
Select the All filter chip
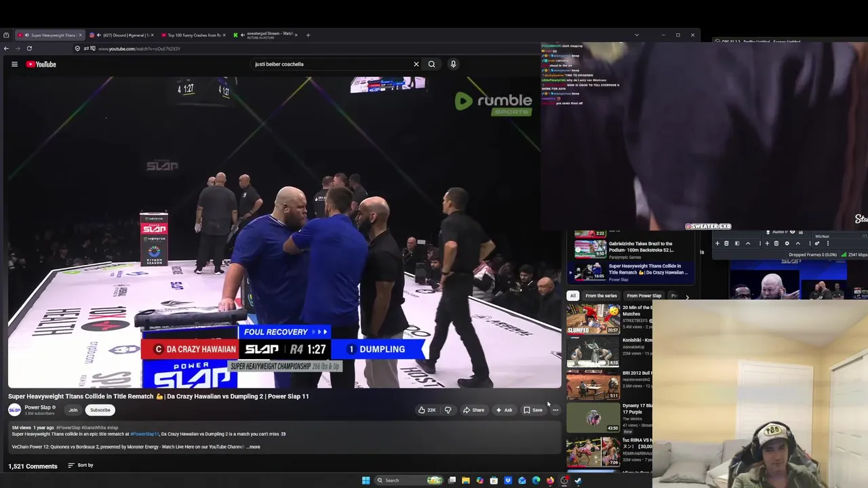(x=573, y=296)
